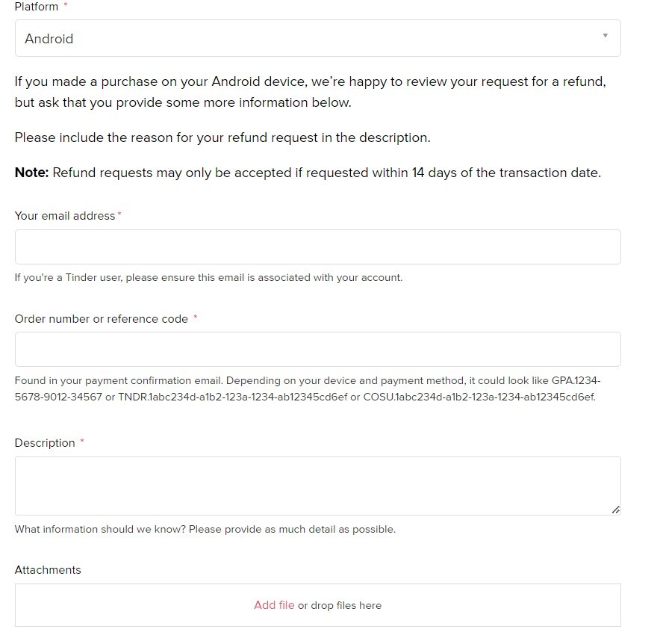
Task: Click the 'What information should we know?' hint
Action: coord(205,530)
